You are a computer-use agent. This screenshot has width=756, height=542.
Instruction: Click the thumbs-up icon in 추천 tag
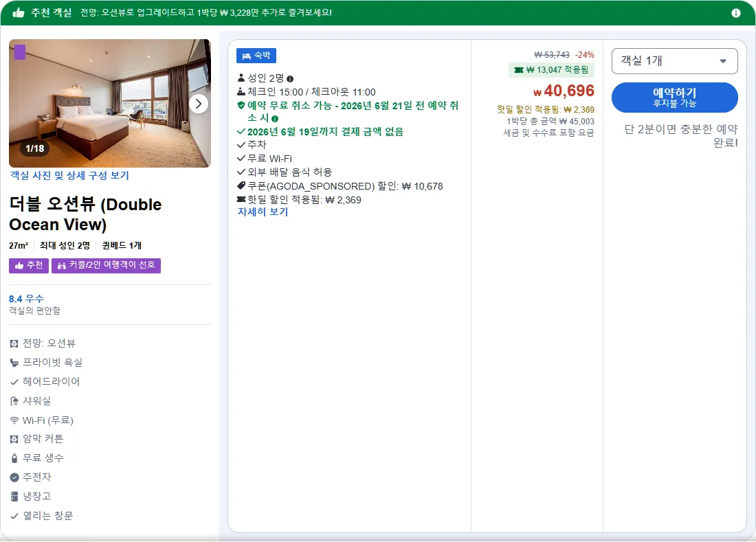click(x=19, y=265)
